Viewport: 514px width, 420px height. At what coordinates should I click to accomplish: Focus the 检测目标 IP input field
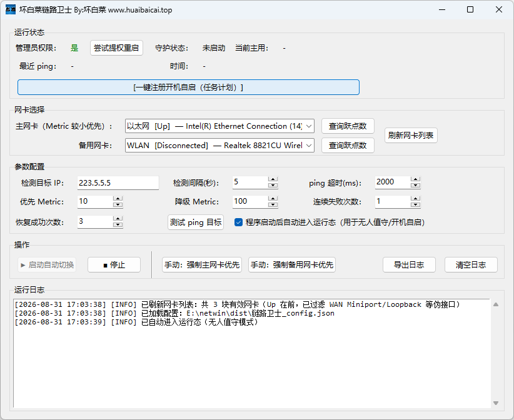pos(118,182)
